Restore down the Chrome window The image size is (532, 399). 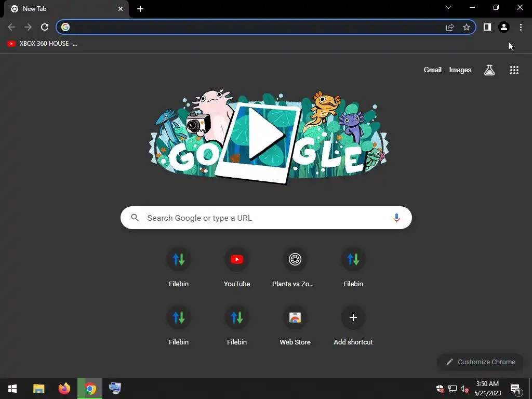(x=496, y=7)
